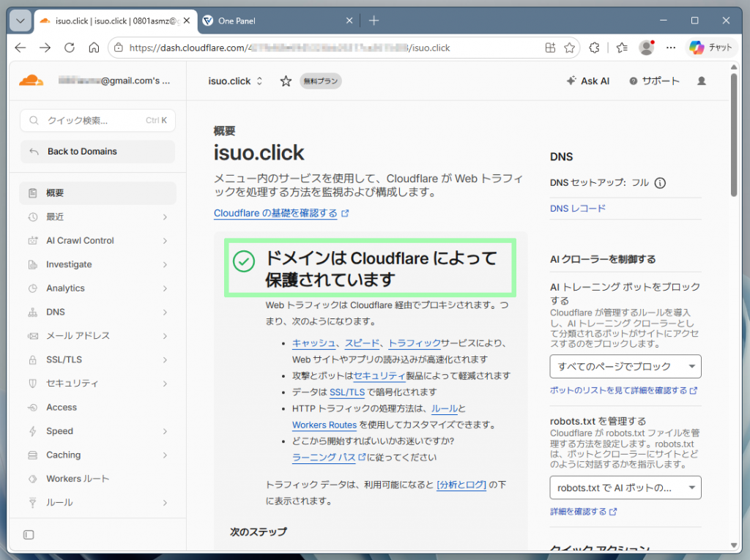Click キャッシュ link
Viewport: 750px width, 560px height.
(x=313, y=343)
